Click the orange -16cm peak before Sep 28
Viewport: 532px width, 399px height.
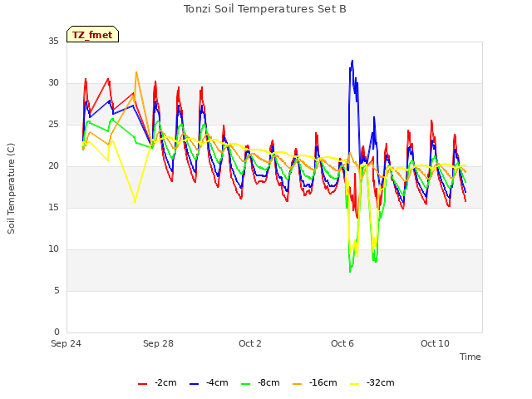136,72
